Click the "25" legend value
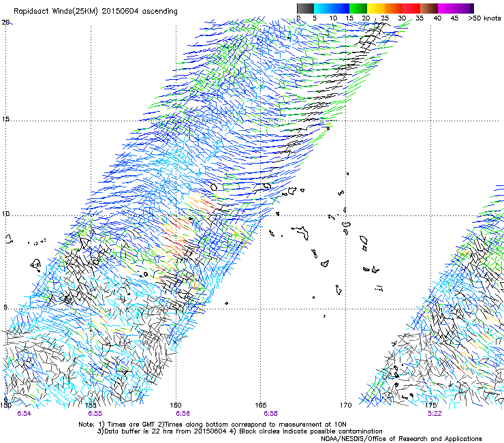 point(385,18)
